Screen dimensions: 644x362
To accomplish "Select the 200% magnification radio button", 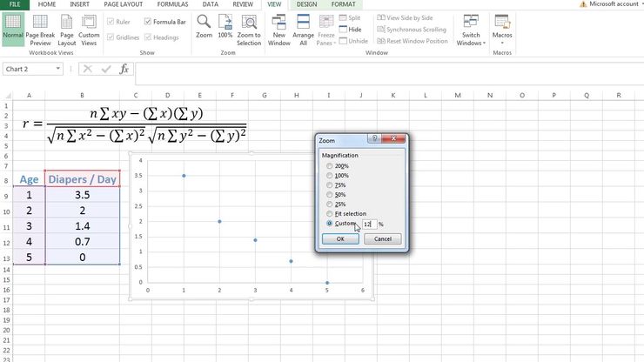I will [328, 165].
